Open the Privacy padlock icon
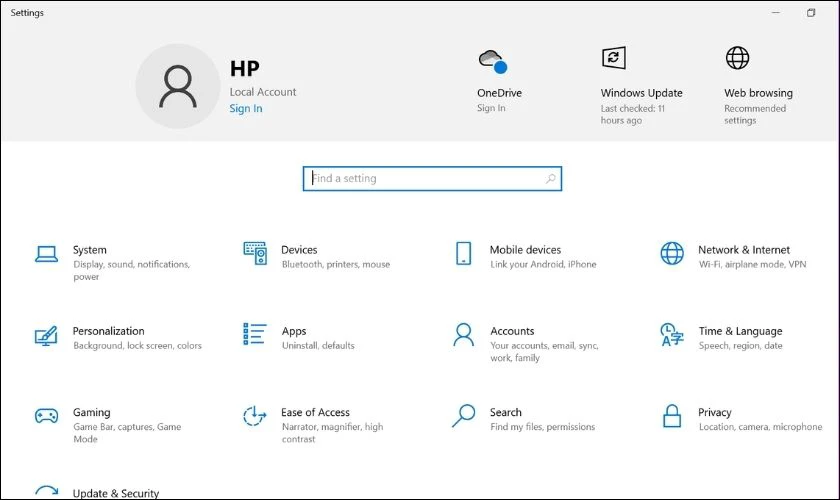This screenshot has width=840, height=500. point(672,416)
